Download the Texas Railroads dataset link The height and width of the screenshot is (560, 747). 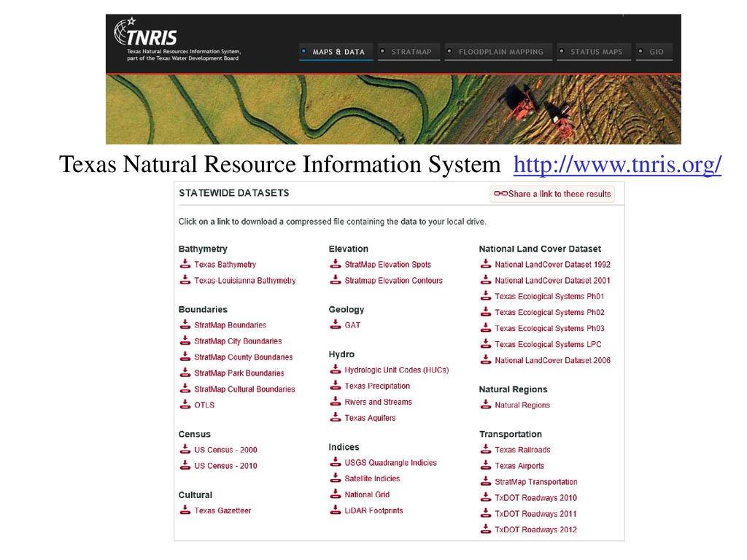click(x=522, y=449)
